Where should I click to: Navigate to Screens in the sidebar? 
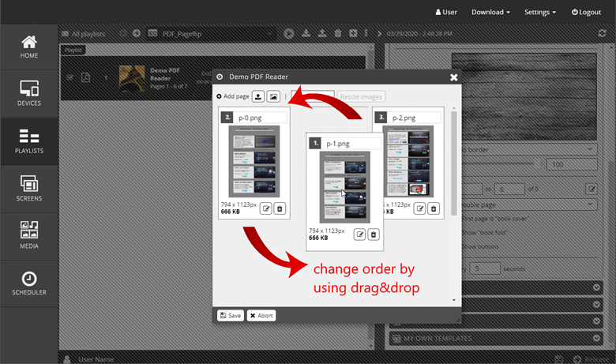29,189
